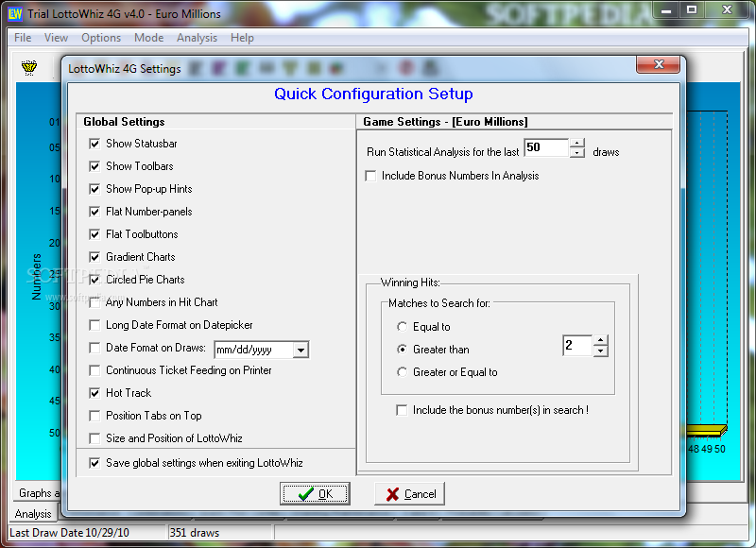The image size is (756, 548).
Task: Click the matches value field showing 2
Action: coord(577,346)
